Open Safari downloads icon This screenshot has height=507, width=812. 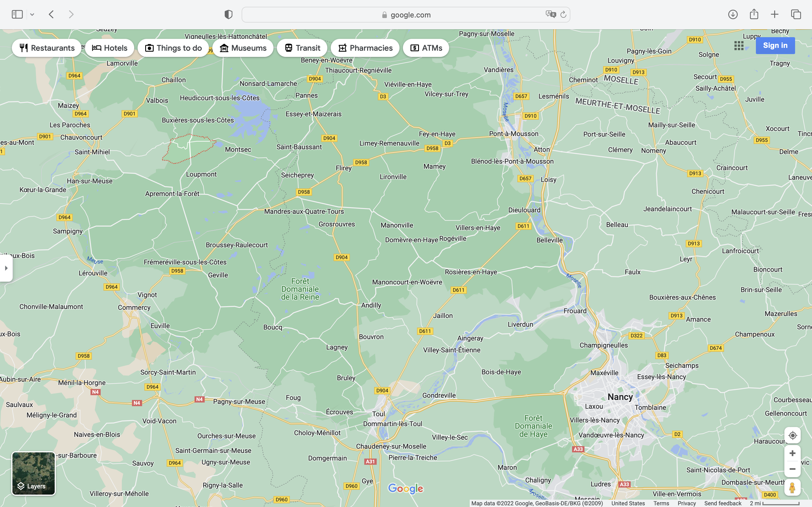pos(733,14)
